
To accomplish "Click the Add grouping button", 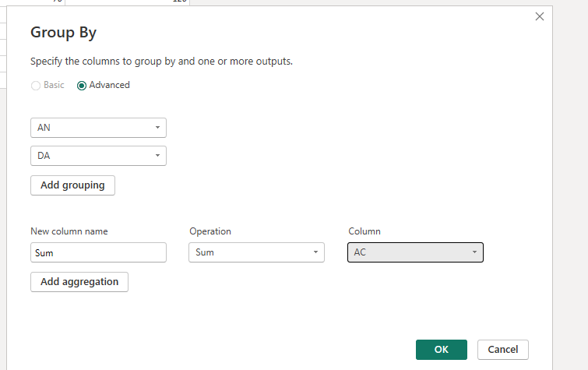I will tap(72, 185).
